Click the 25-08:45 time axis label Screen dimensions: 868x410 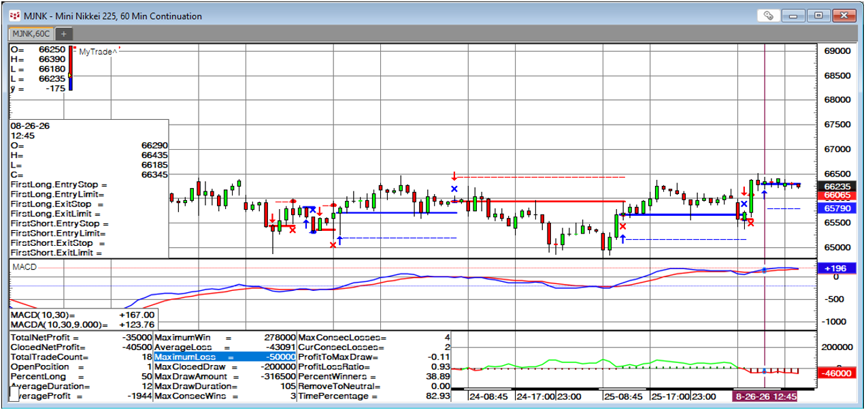tap(623, 396)
